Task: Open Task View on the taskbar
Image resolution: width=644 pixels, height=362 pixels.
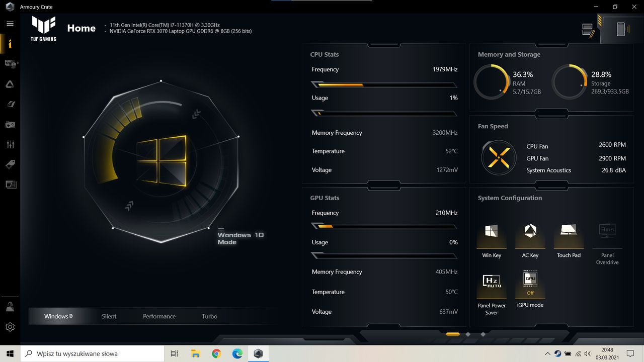Action: coord(174,353)
